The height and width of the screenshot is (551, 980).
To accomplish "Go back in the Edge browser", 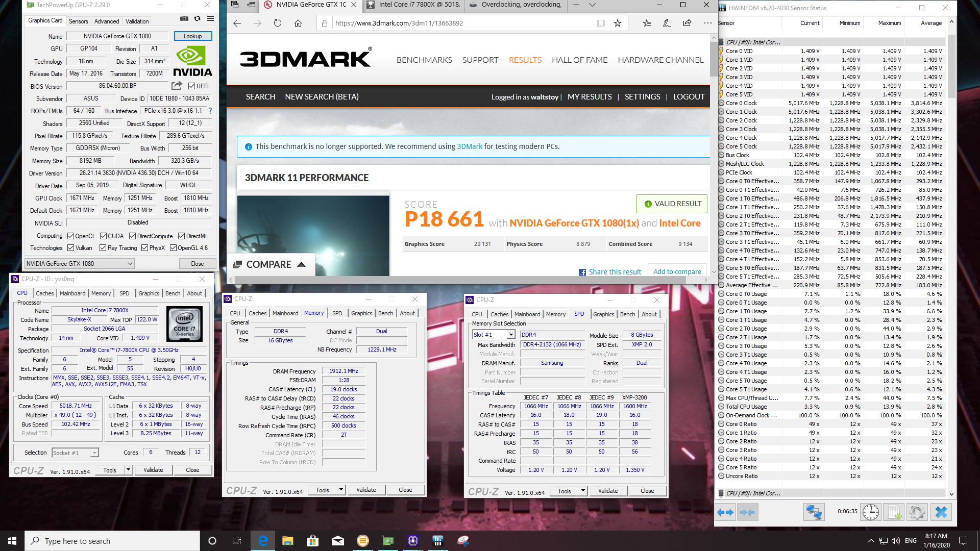I will pyautogui.click(x=237, y=23).
